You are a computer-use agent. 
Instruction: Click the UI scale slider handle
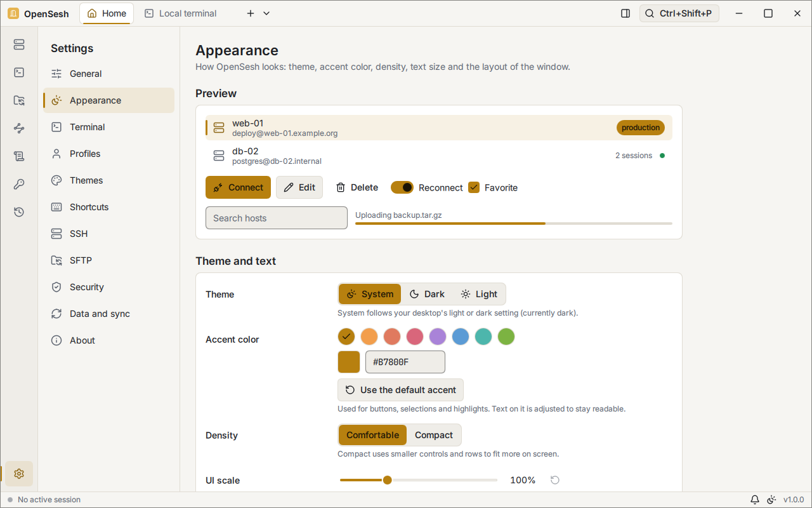tap(387, 480)
